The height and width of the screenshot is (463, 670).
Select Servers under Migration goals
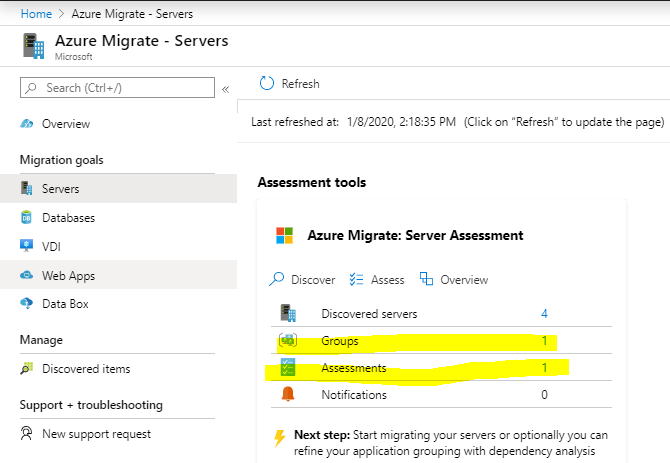pos(118,188)
